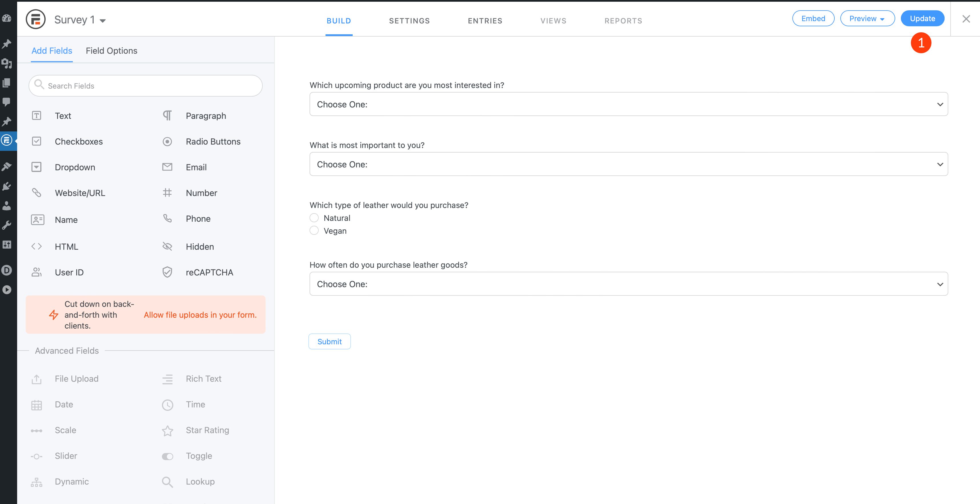This screenshot has width=980, height=504.
Task: Expand the upcoming product dropdown
Action: [628, 104]
